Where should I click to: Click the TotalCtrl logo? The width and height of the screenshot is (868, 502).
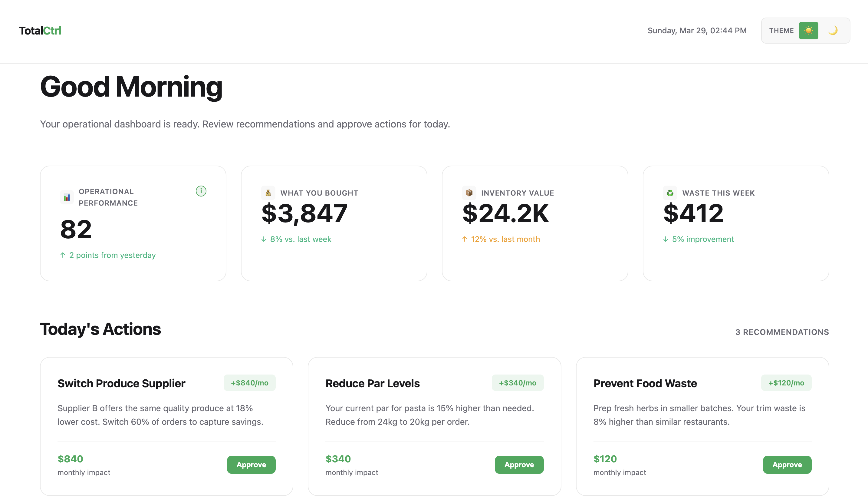coord(40,31)
